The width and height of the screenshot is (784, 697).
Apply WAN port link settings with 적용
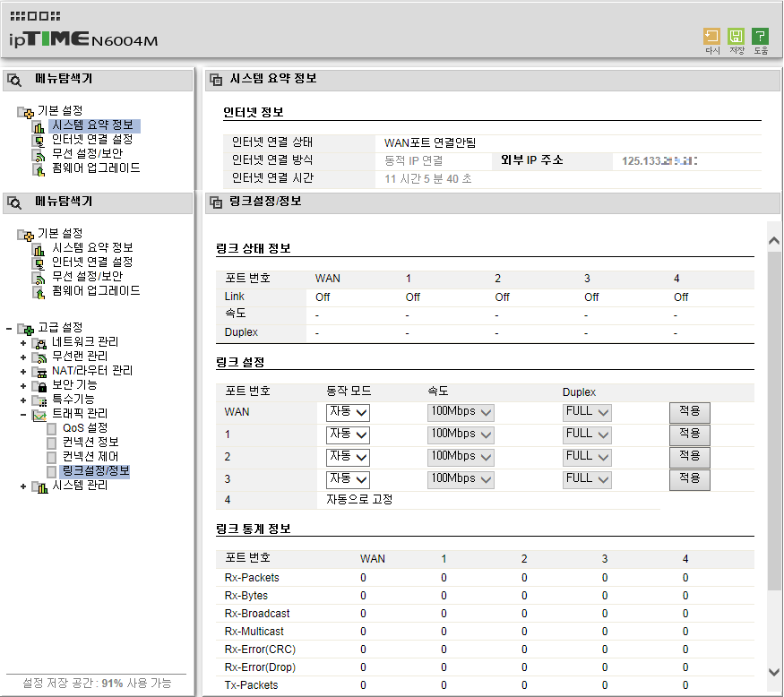point(690,412)
